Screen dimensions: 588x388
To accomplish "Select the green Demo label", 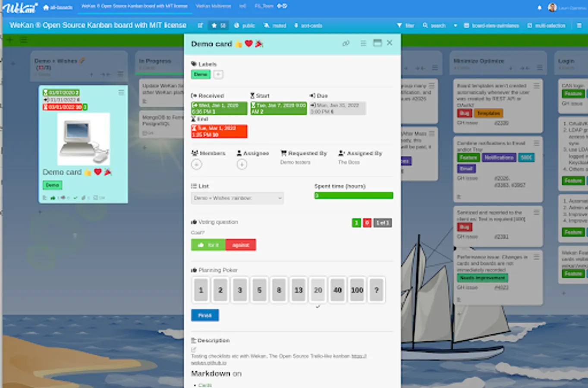I will point(201,75).
